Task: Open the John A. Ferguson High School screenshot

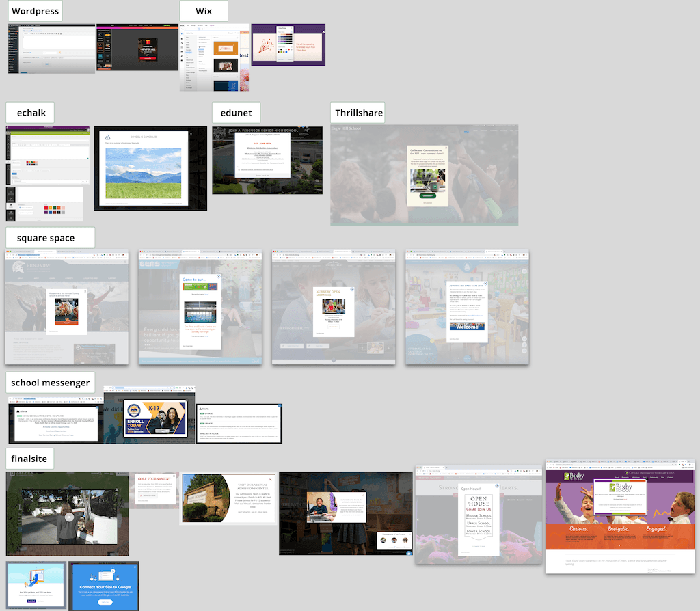Action: tap(267, 160)
